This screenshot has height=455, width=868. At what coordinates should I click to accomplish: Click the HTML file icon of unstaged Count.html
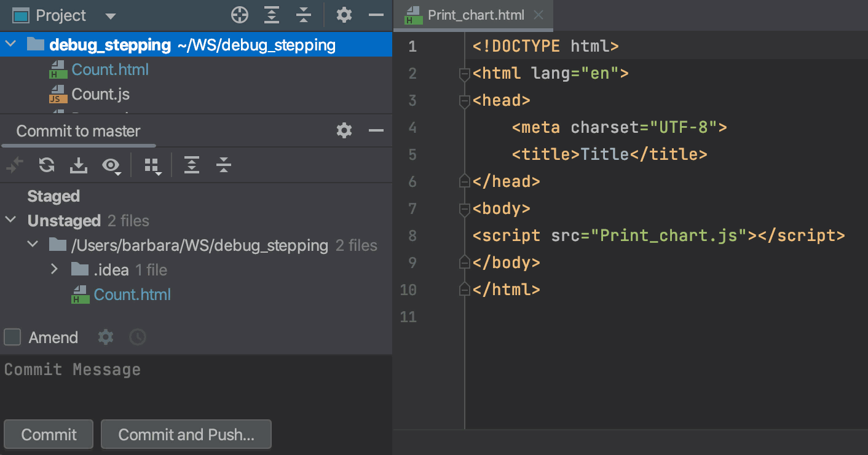click(x=80, y=295)
